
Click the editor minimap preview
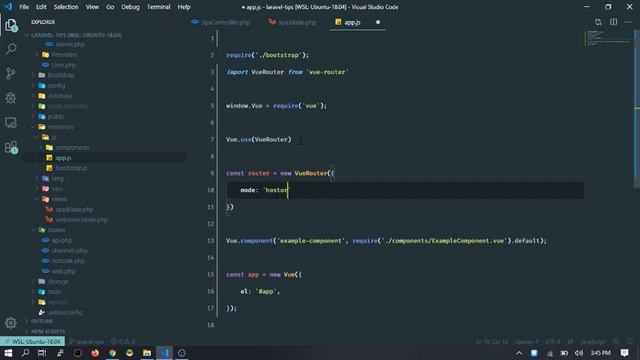point(608,38)
